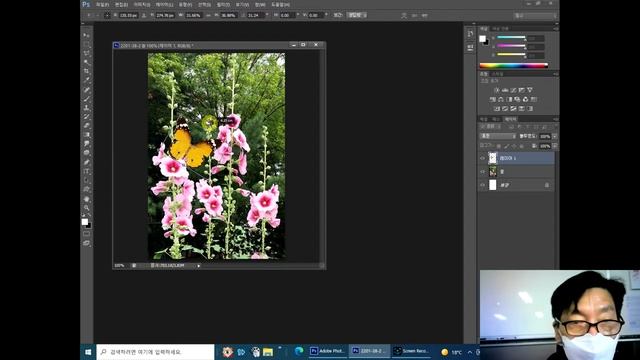Toggle visibility of the bottom background layer
This screenshot has width=640, height=360.
coord(482,185)
